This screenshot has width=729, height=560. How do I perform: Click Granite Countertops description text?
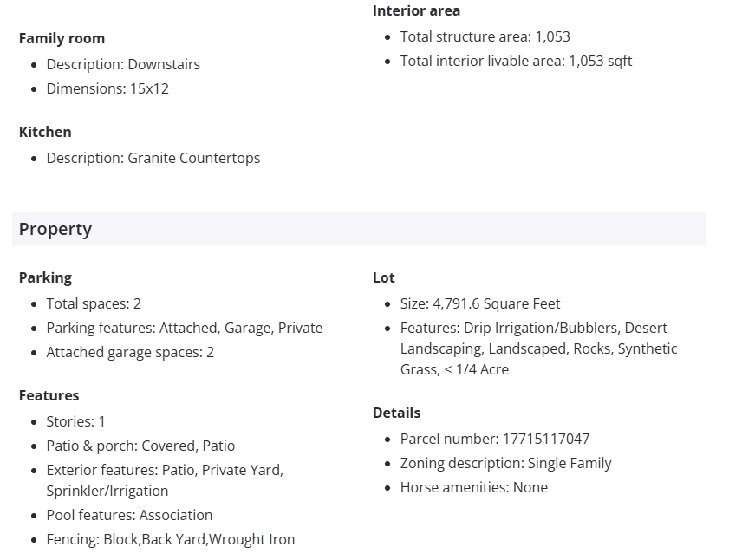[193, 158]
